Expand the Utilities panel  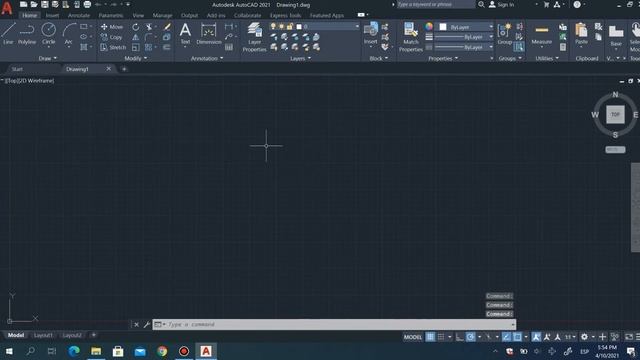(547, 58)
